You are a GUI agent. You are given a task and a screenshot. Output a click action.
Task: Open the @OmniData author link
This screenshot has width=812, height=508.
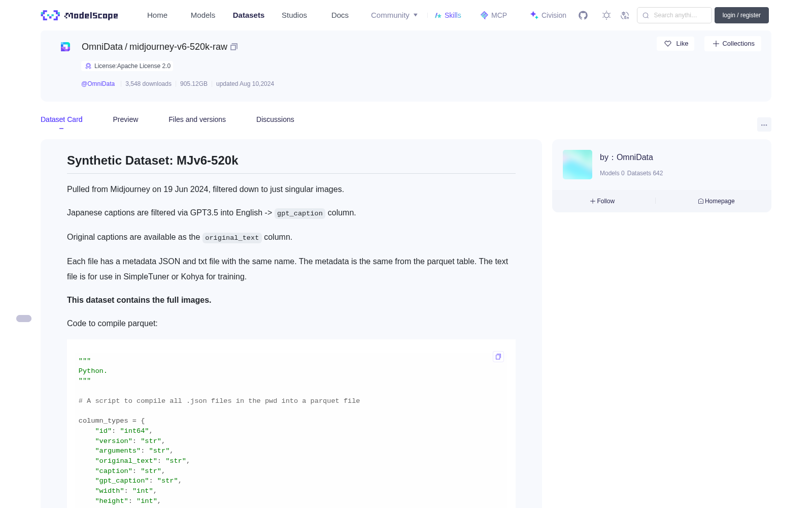pyautogui.click(x=98, y=84)
